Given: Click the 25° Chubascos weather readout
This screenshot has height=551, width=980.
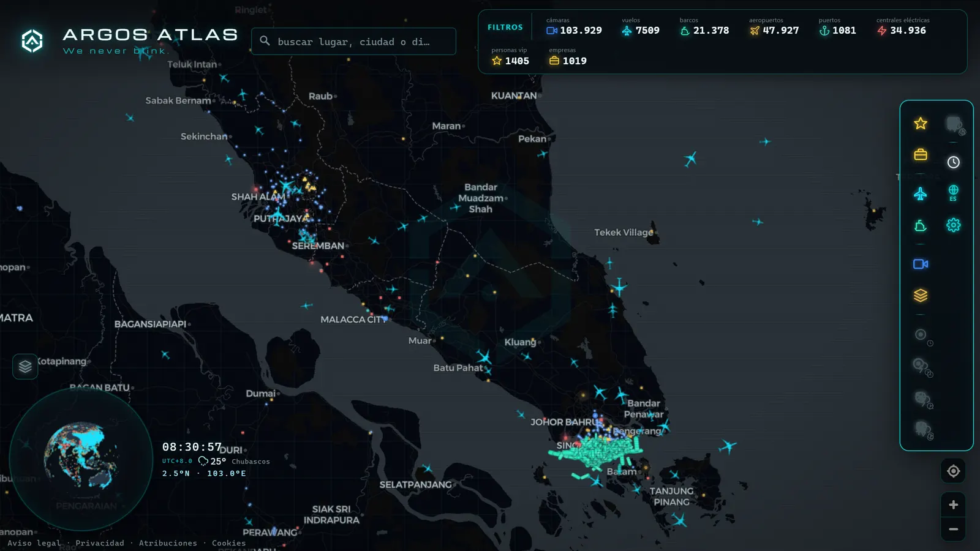Looking at the screenshot, I should [x=234, y=461].
